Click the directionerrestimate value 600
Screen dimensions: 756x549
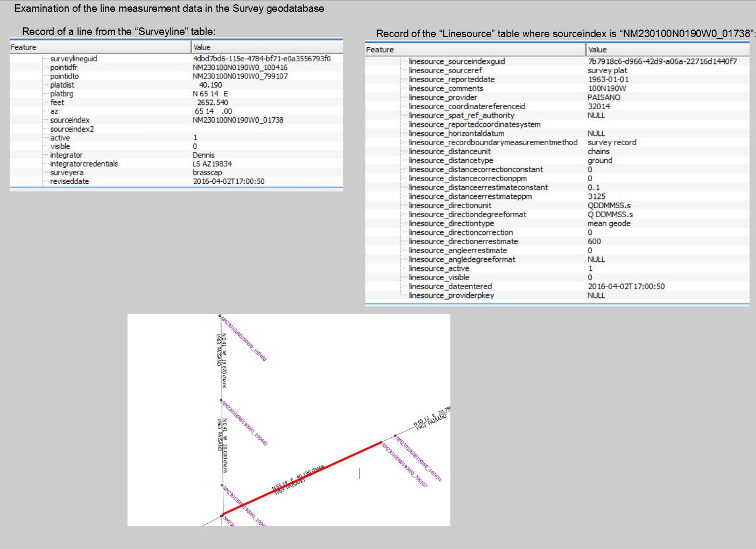(594, 241)
